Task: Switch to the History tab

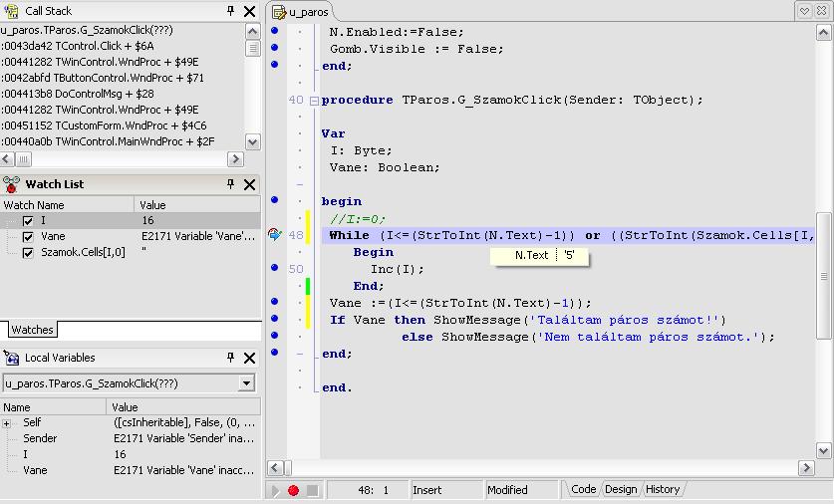Action: click(x=663, y=489)
